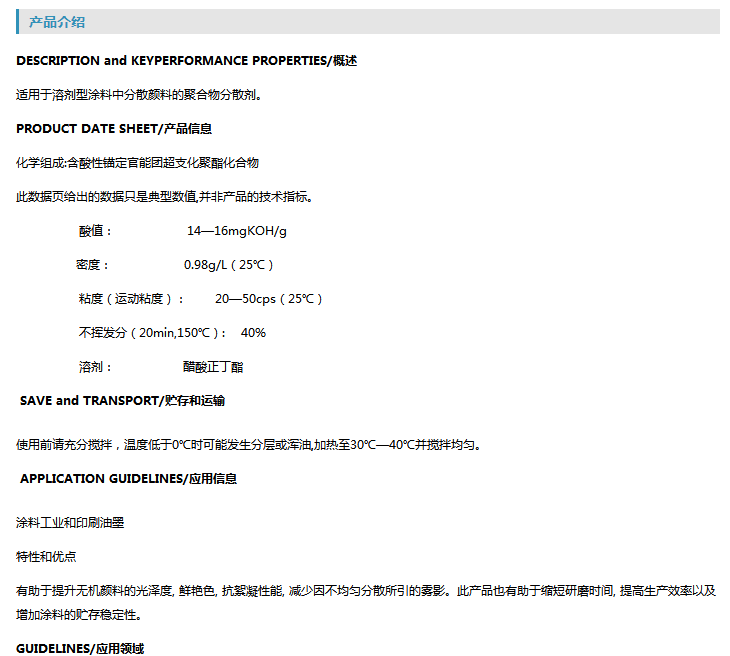
Task: Select the 0.98g/L density value
Action: 228,265
